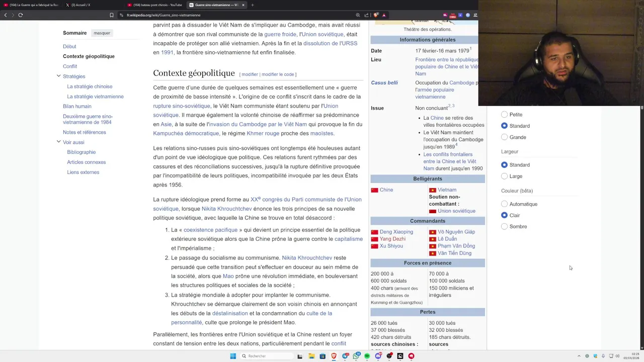Viewport: 644px width, 362px height.
Task: Select the Grande text size option
Action: click(x=504, y=137)
